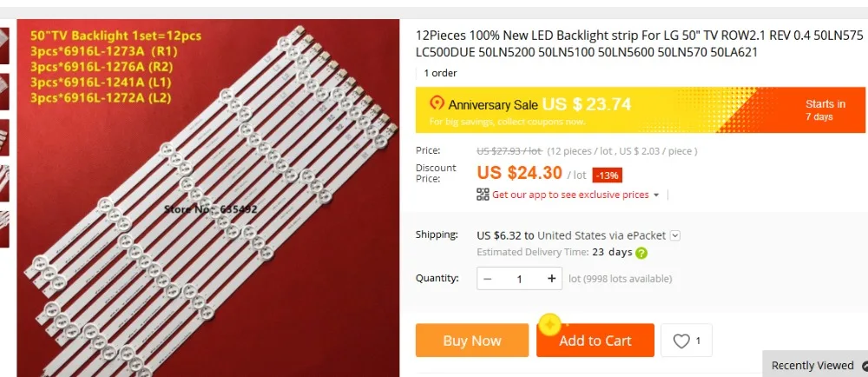Open 'Get our app to see exclusive prices' link

570,195
